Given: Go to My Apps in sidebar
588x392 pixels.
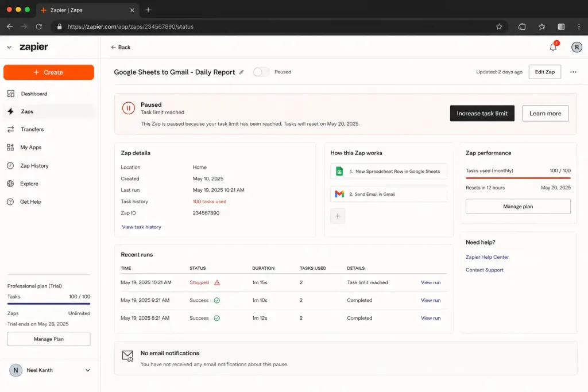Looking at the screenshot, I should point(49,148).
